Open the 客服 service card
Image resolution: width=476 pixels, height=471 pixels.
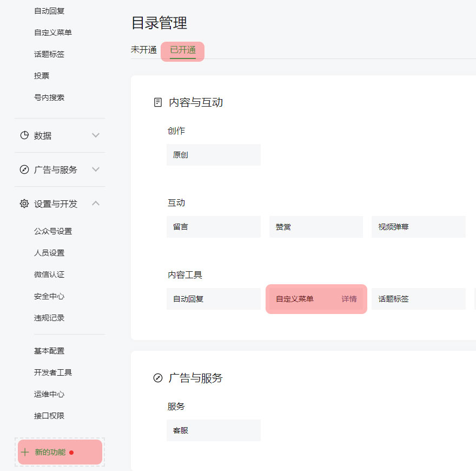[213, 430]
